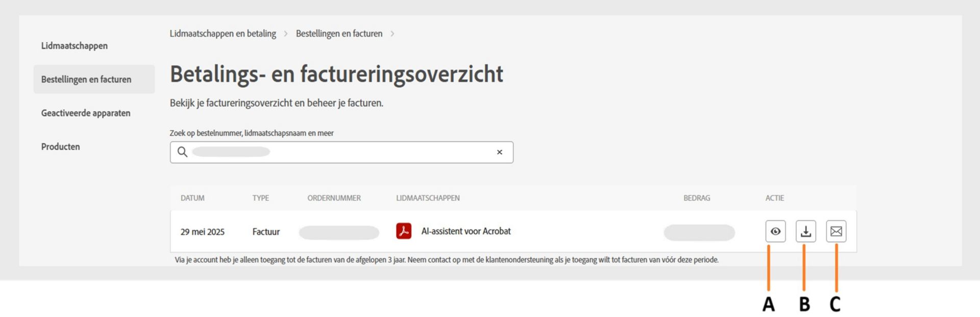
Task: Focus the order number search field
Action: point(341,152)
